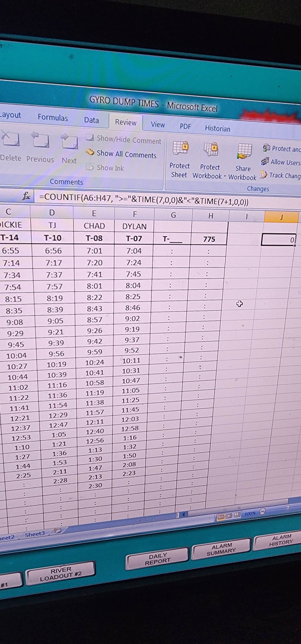This screenshot has height=644, width=301.
Task: Select column F header
Action: click(x=135, y=214)
